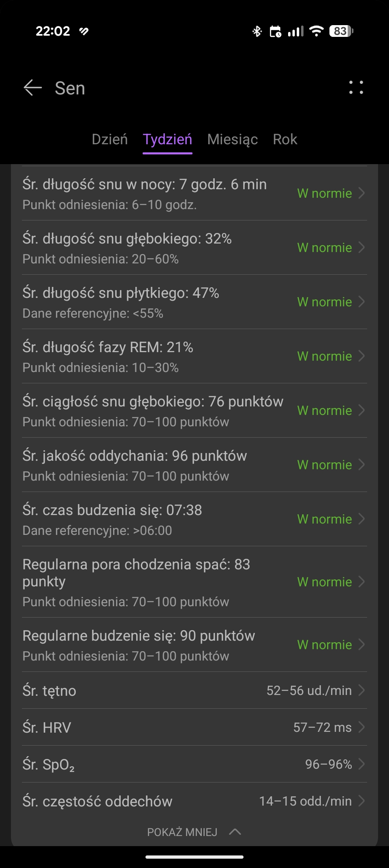Tap the battery level indicator
Viewport: 389px width, 868px height.
(341, 31)
